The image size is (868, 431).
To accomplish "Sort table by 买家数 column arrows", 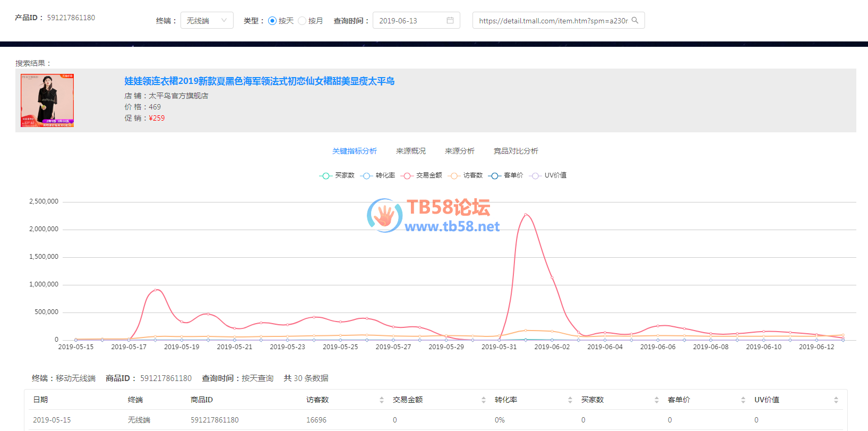I will (x=657, y=400).
